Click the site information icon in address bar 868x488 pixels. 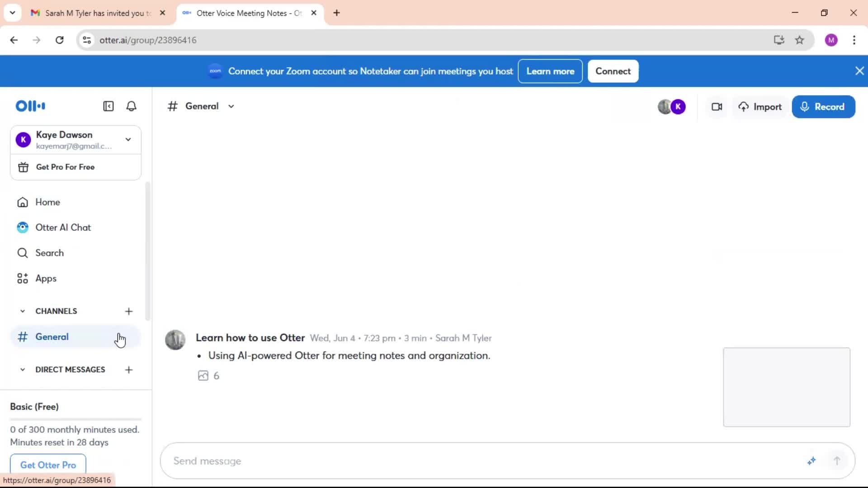(87, 40)
